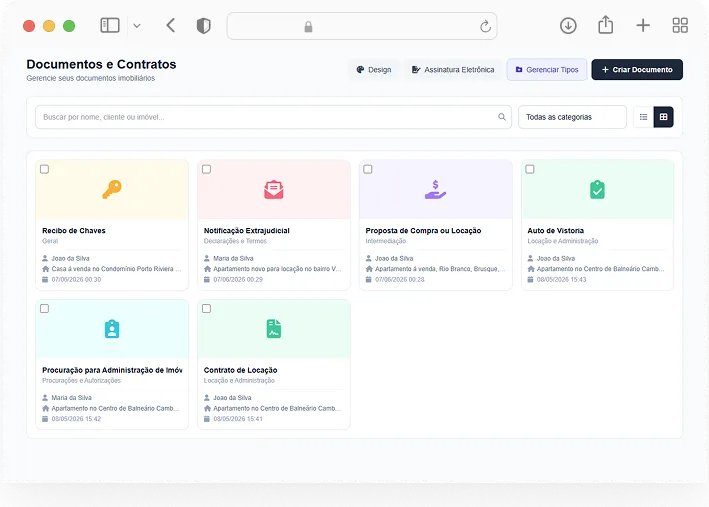Open a new browser tab

pyautogui.click(x=643, y=25)
